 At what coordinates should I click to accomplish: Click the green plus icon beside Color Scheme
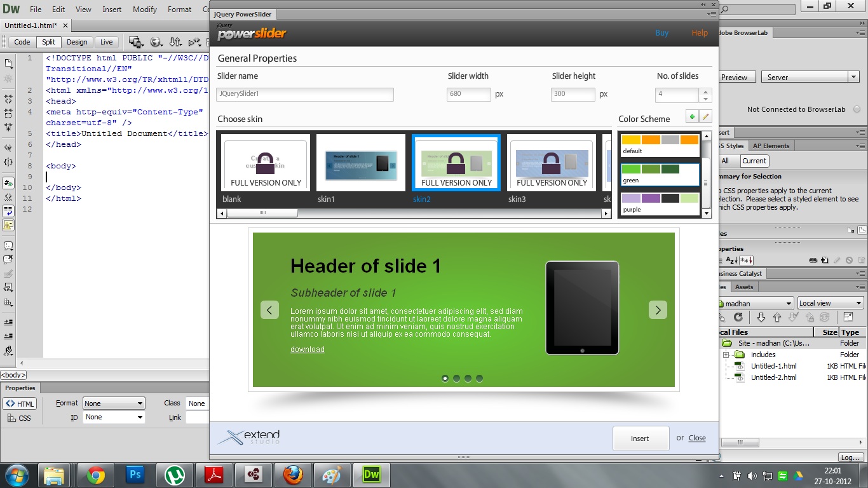692,116
